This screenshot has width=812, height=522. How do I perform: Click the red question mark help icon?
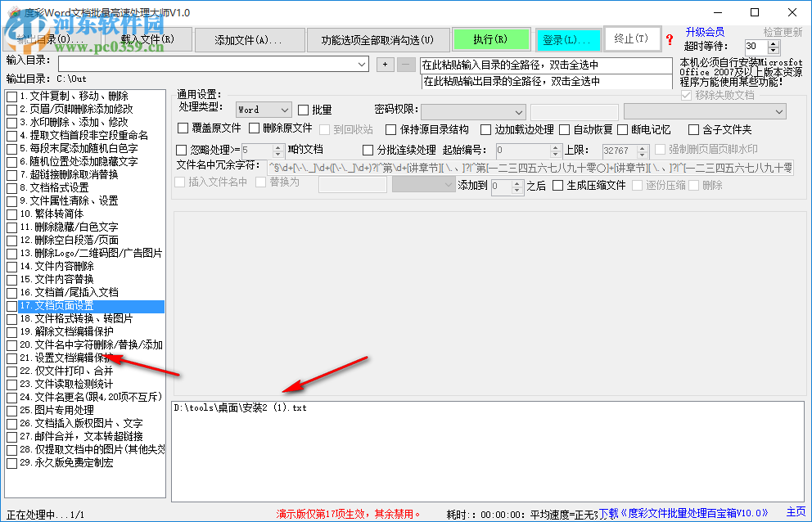670,39
